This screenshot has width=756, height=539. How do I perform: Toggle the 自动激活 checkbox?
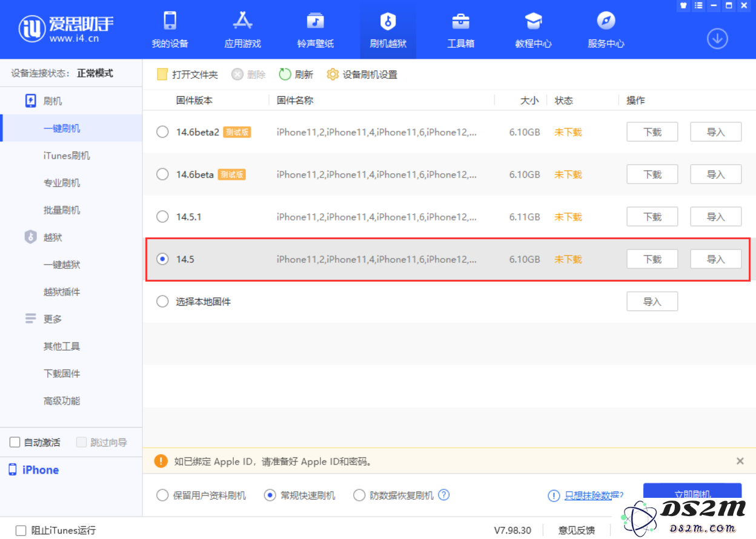[15, 443]
